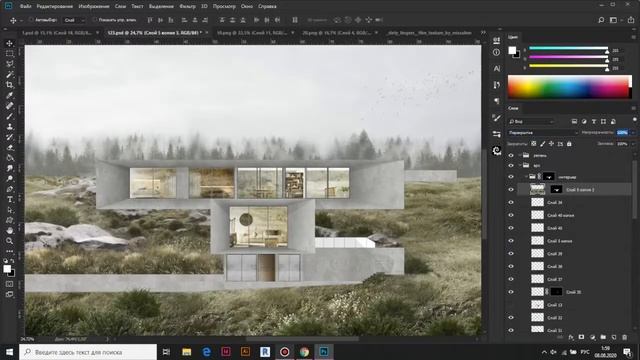Toggle visibility of layer Слой 39
Screen dimensions: 640x360
coord(511,253)
